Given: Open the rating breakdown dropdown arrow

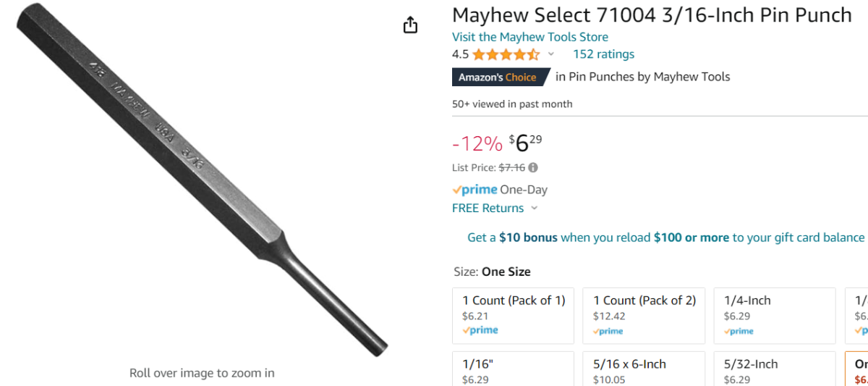Looking at the screenshot, I should [551, 54].
